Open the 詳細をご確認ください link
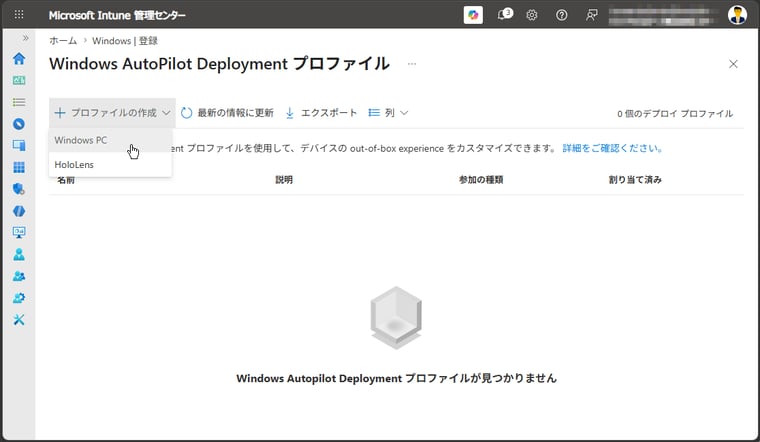The image size is (760, 442). pyautogui.click(x=613, y=148)
